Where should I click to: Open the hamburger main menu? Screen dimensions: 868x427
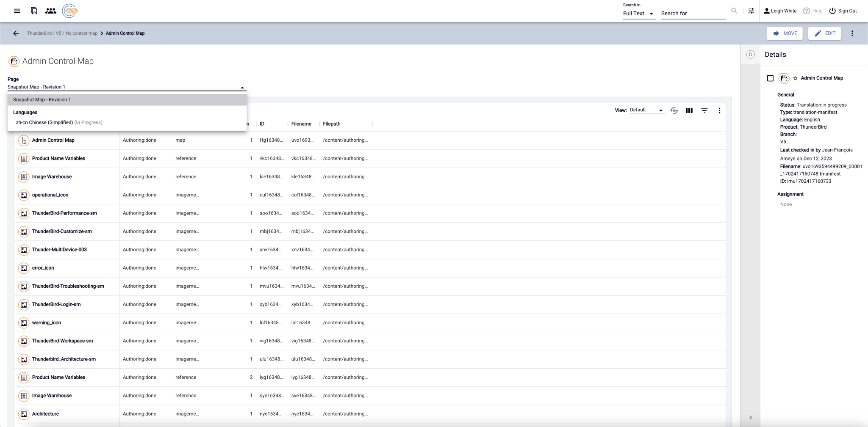(x=17, y=11)
